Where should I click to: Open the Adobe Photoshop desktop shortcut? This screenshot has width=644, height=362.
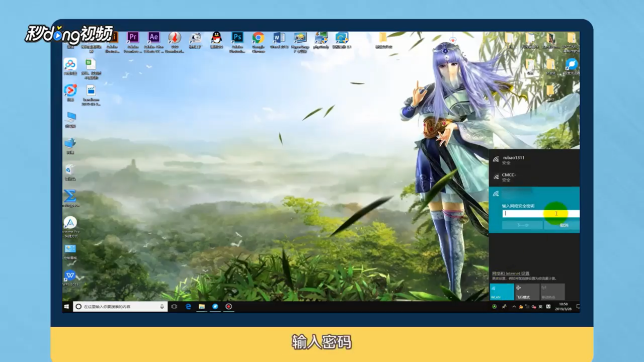(237, 41)
